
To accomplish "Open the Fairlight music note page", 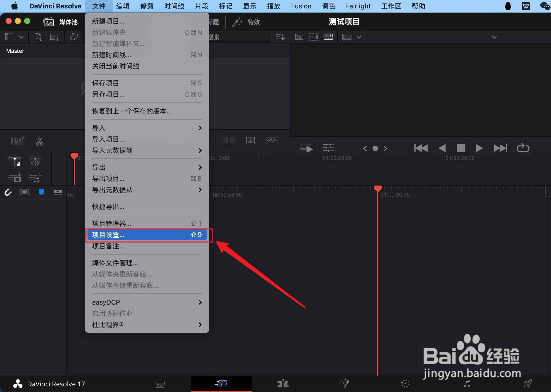I will click(467, 384).
